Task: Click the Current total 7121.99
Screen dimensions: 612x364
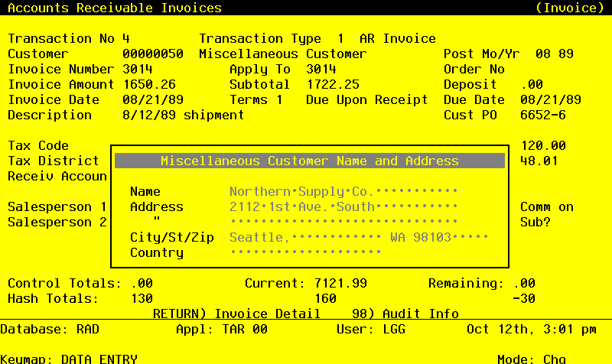Action: 340,283
